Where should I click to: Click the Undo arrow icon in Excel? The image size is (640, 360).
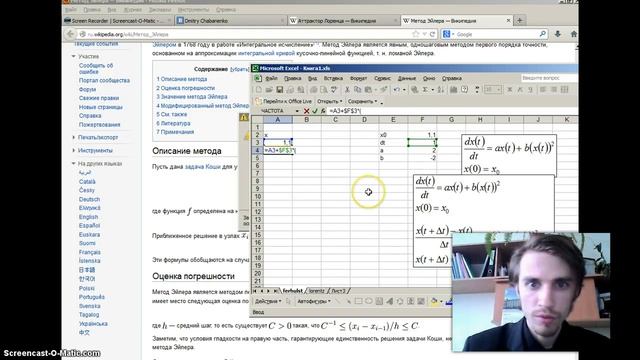[x=396, y=90]
